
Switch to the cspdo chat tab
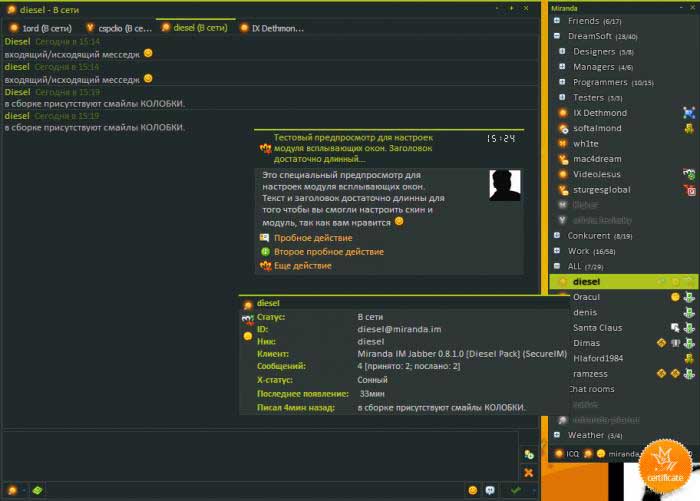point(119,28)
